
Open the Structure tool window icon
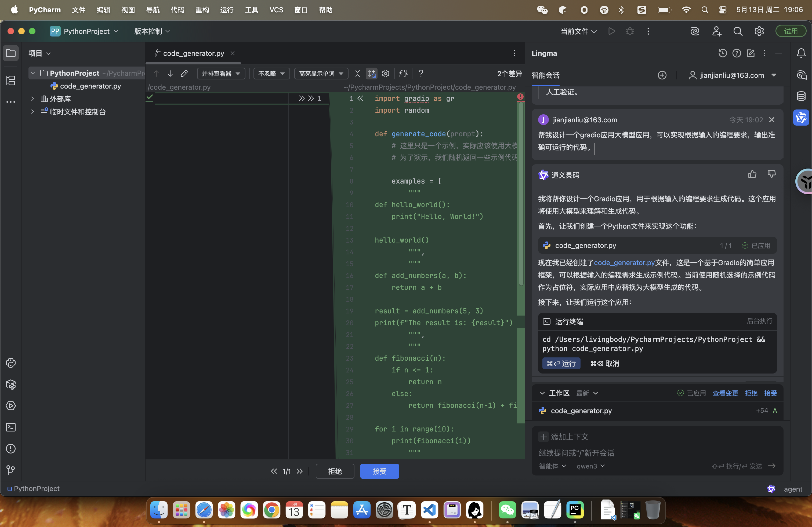click(x=10, y=80)
